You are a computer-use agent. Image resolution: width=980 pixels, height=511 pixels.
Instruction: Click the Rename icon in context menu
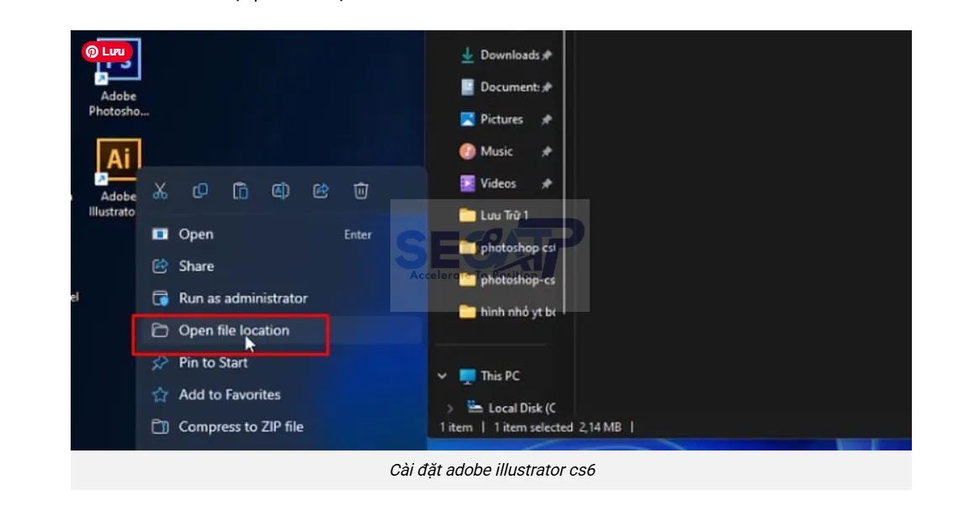[x=280, y=192]
